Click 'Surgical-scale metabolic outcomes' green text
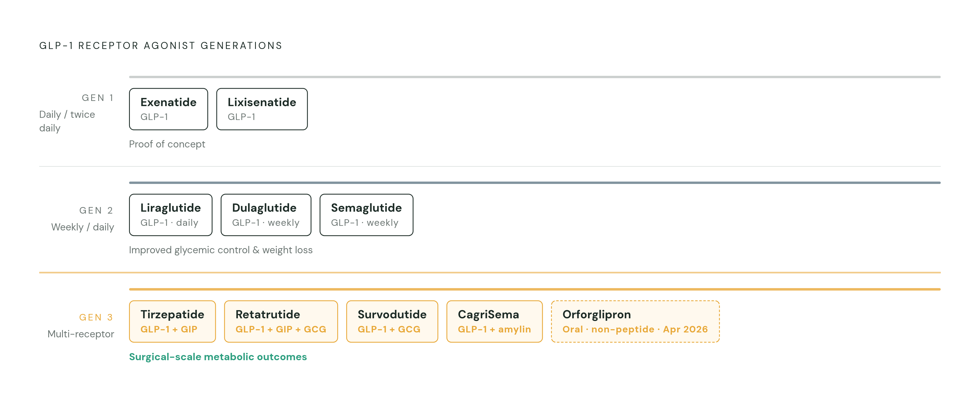Image resolution: width=980 pixels, height=404 pixels. pos(218,357)
